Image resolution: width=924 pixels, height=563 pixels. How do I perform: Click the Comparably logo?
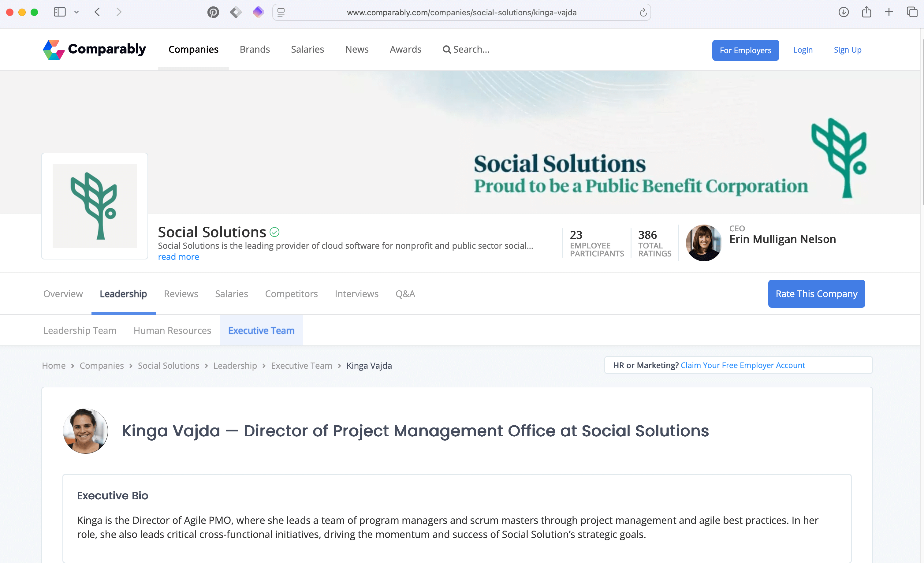[94, 50]
